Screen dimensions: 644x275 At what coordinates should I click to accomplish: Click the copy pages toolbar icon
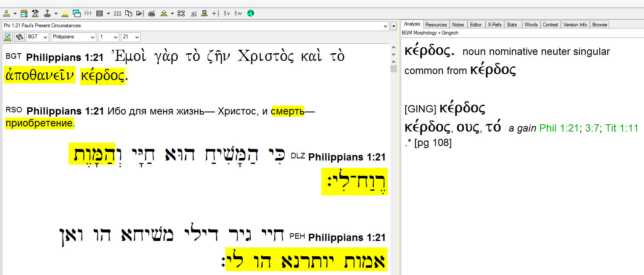128,13
